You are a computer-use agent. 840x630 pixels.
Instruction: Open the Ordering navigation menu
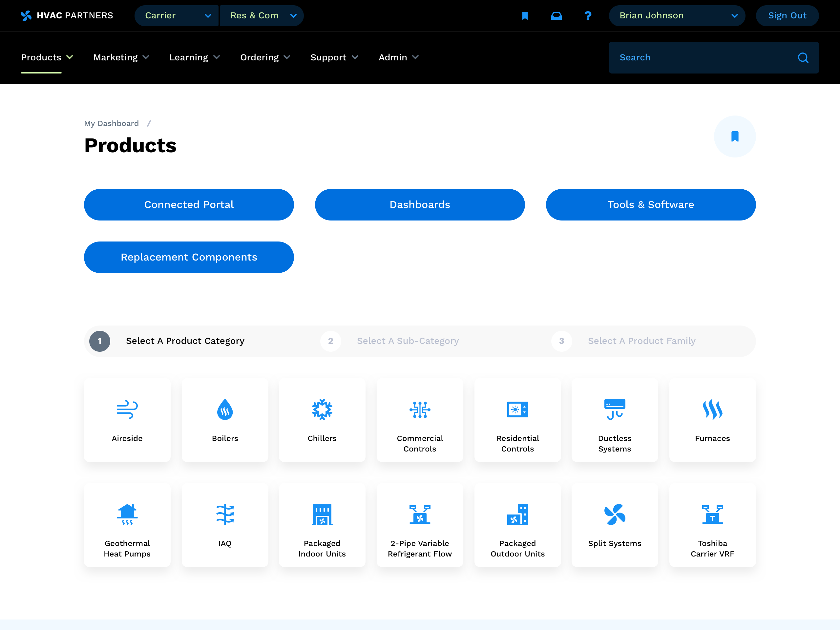(265, 57)
